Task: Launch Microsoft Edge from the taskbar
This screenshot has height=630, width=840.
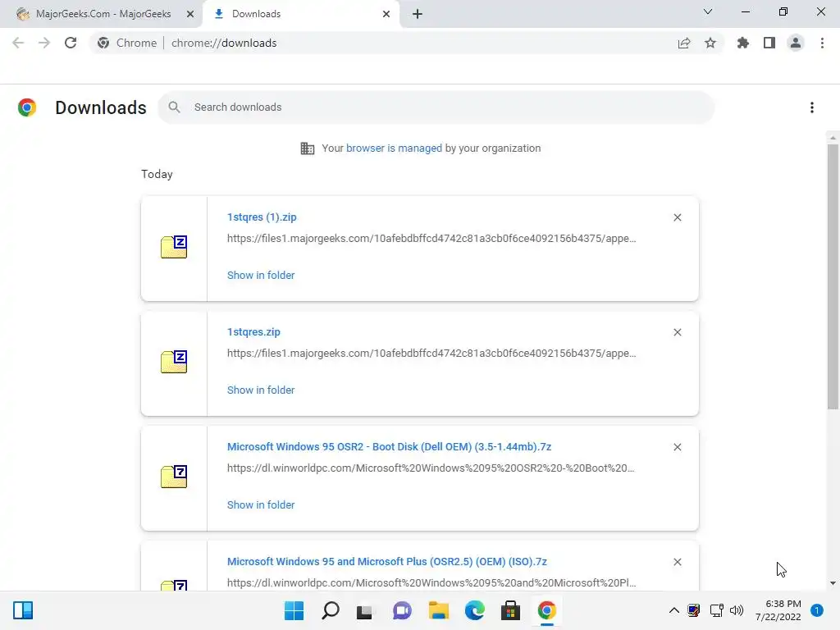Action: pos(475,610)
